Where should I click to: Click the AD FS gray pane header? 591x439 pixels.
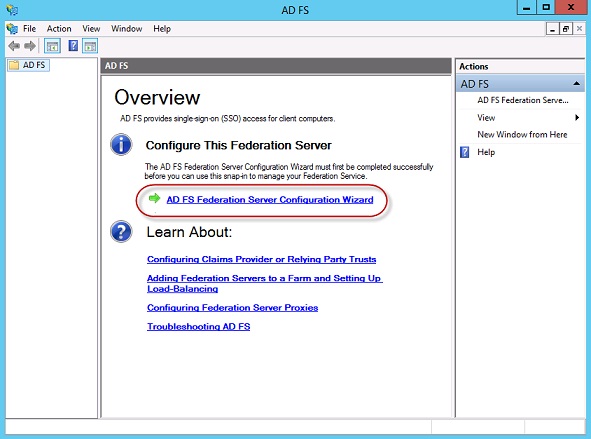[276, 66]
